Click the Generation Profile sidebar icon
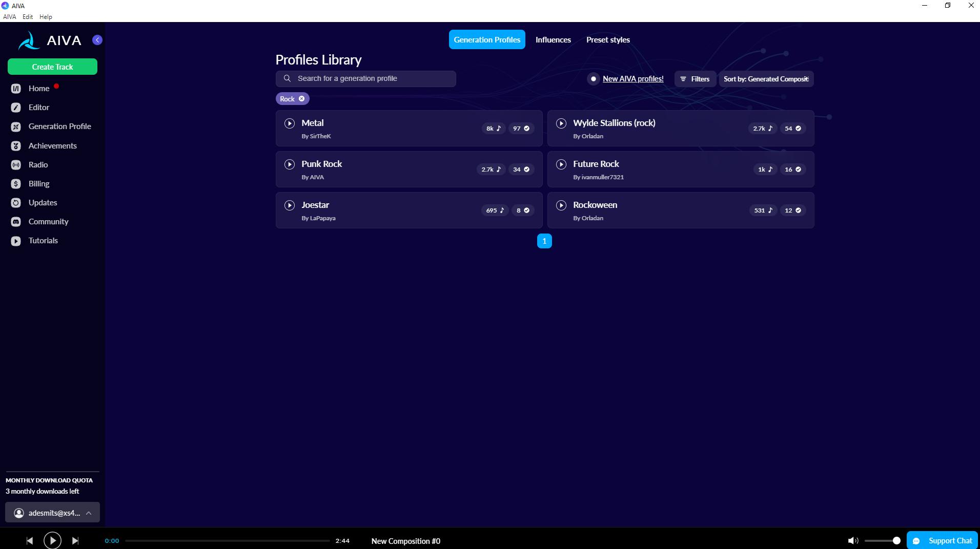The image size is (980, 549). pyautogui.click(x=16, y=126)
